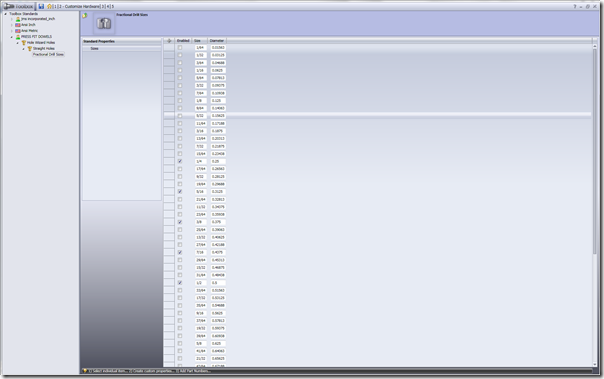This screenshot has width=604, height=379.
Task: Sort by the Enabled column header
Action: (183, 40)
